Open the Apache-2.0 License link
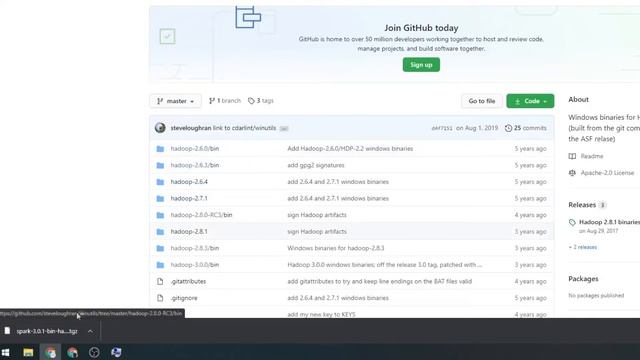This screenshot has height=360, width=640. pos(607,173)
